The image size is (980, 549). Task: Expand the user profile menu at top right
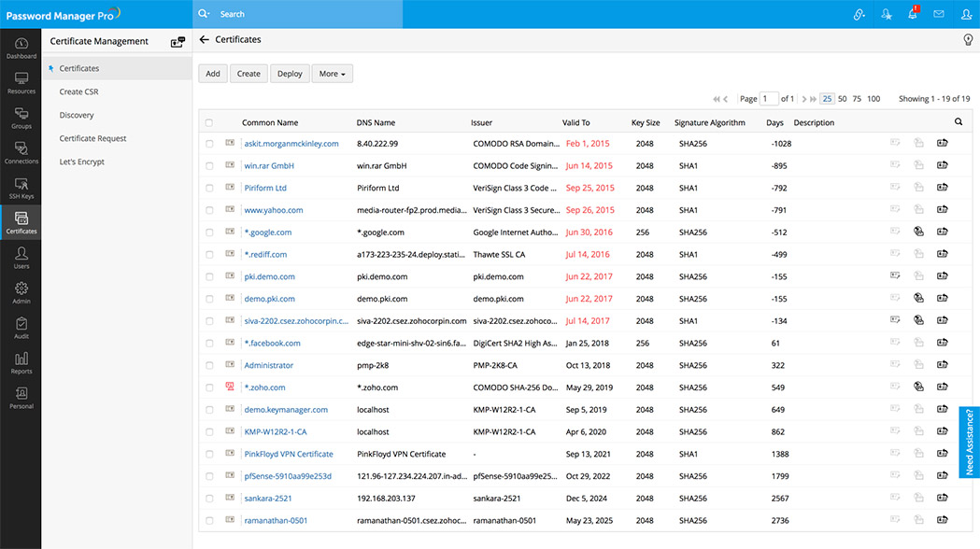965,14
